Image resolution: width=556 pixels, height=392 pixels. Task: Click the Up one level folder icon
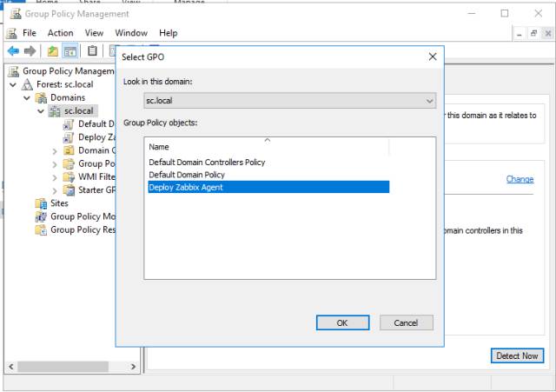coord(52,51)
